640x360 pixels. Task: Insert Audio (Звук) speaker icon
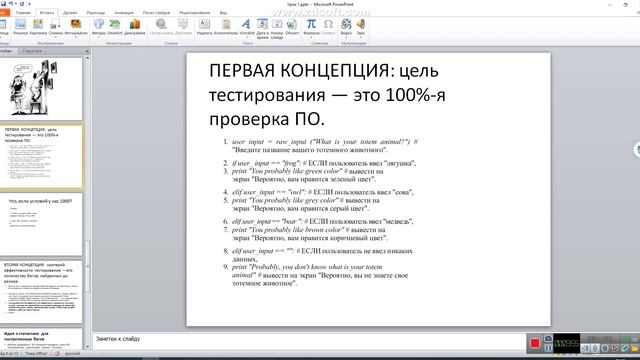point(361,24)
